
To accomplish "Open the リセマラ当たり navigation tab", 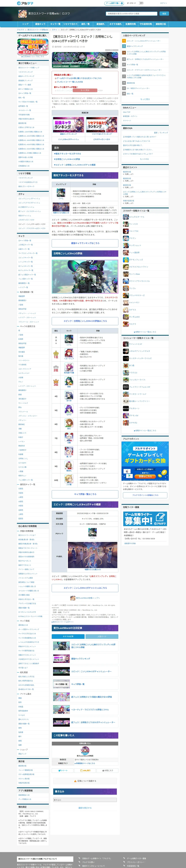I will (x=70, y=24).
